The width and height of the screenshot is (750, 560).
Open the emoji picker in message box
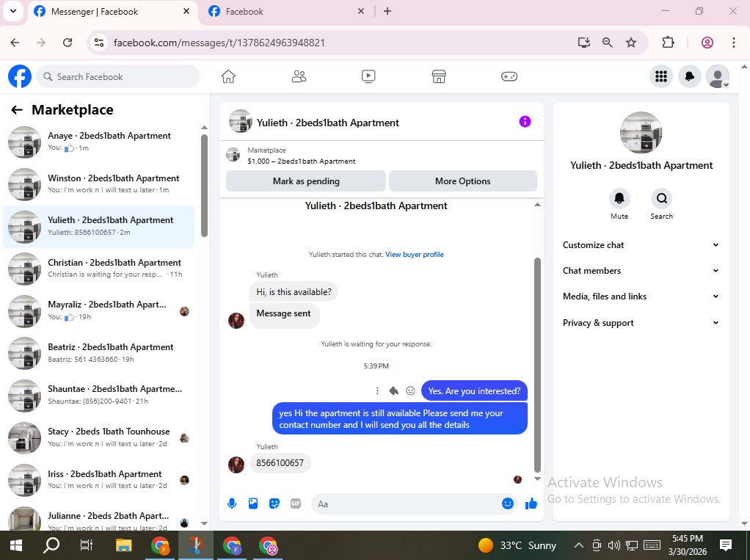click(x=508, y=503)
